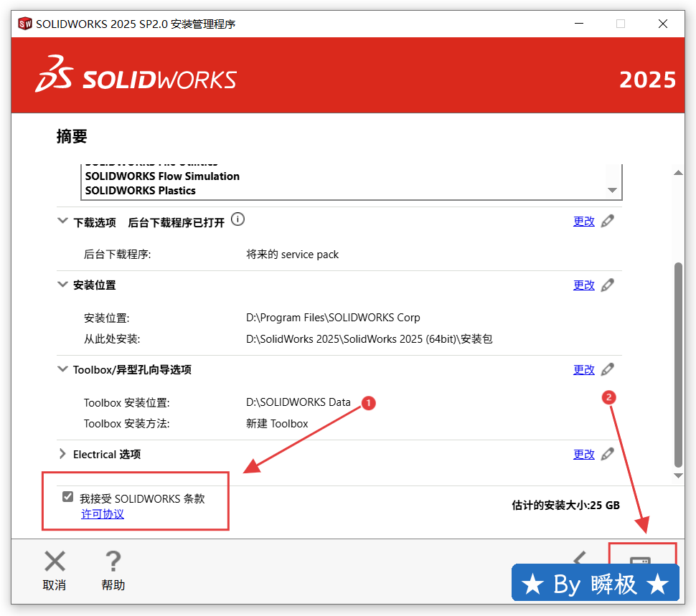Open info icon next to 后台下载程序已打开
Viewport: 696px width, 616px height.
238,219
